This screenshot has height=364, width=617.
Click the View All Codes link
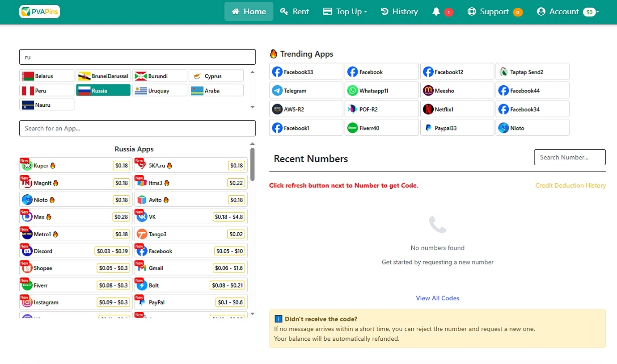point(438,298)
